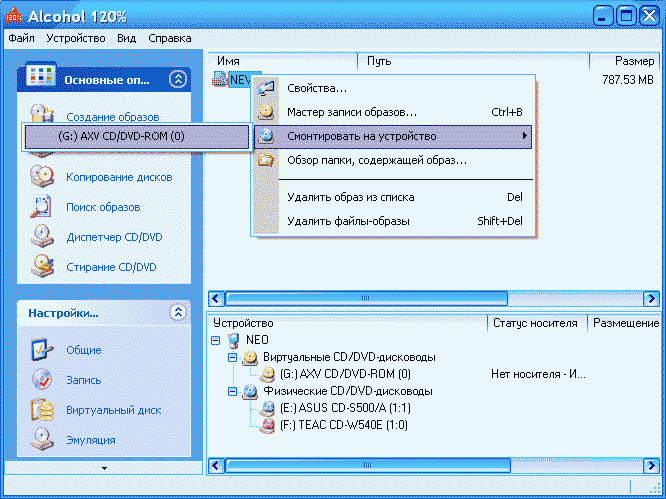666x499 pixels.
Task: Sort by the Имя column header
Action: pos(282,61)
